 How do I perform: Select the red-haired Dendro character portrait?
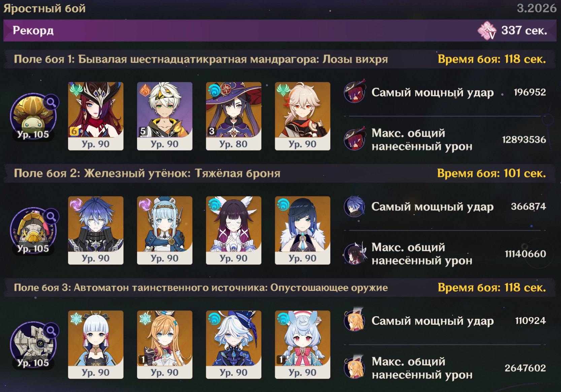96,116
